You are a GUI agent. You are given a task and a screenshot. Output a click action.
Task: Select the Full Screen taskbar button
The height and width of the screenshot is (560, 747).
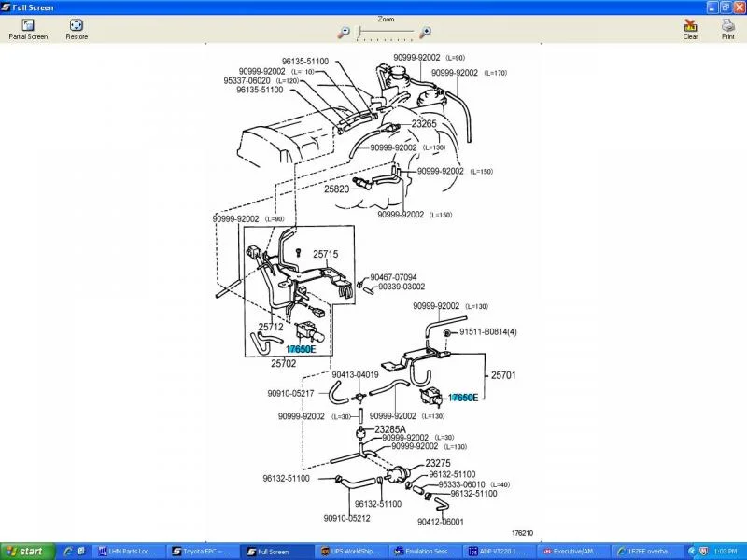click(x=276, y=552)
